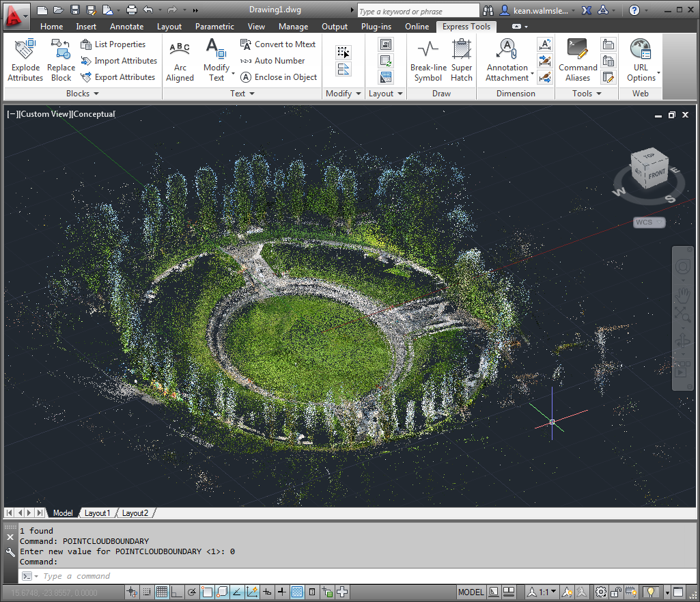Click the command line input field
This screenshot has width=700, height=602.
273,576
